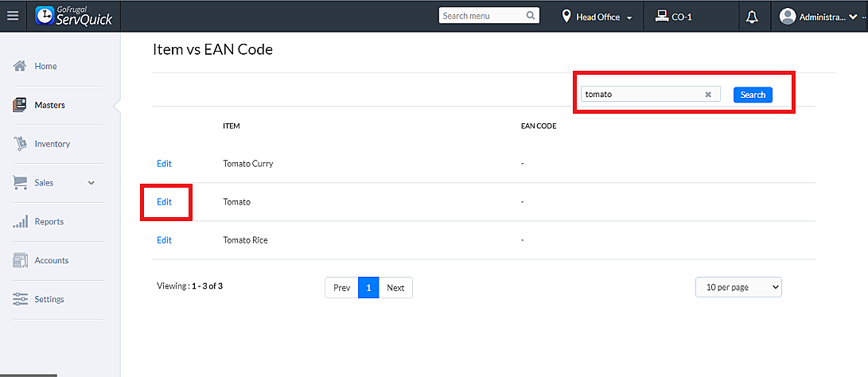Expand the Head Office location dropdown
Screen dimensions: 868x377
629,17
